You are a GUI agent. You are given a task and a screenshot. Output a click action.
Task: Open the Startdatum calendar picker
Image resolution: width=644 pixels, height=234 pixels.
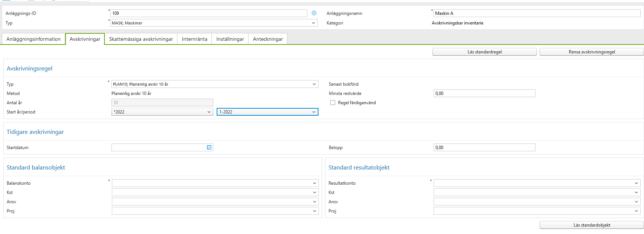[209, 148]
